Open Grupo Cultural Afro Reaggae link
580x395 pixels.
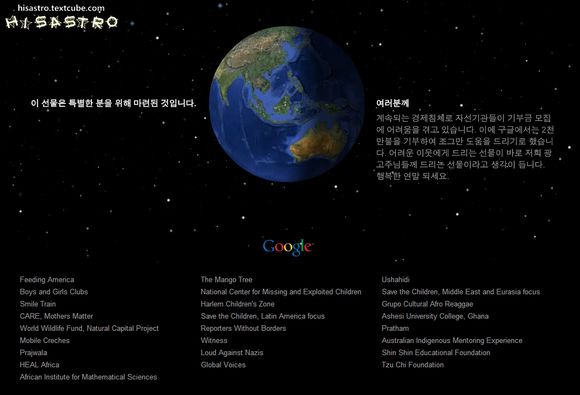tap(427, 304)
